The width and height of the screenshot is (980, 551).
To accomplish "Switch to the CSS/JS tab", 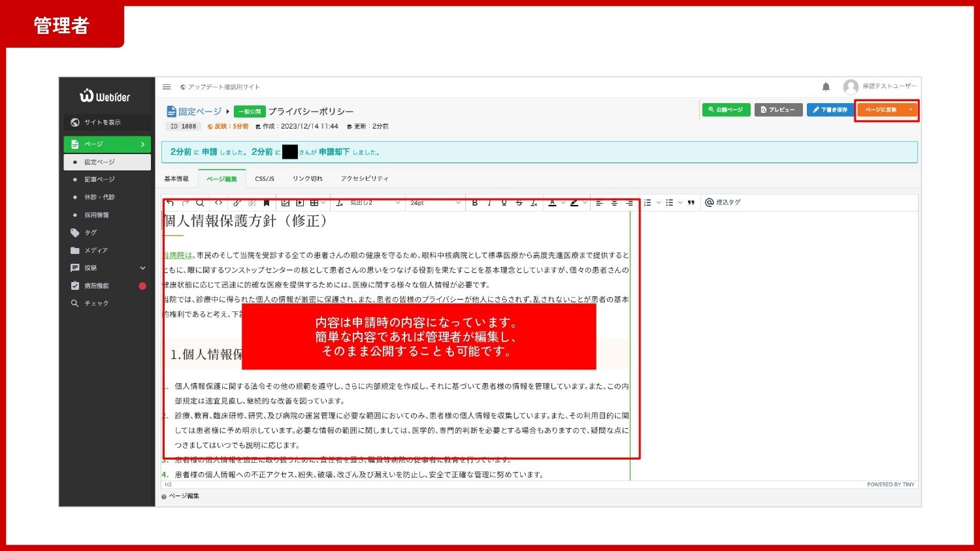I will (265, 178).
